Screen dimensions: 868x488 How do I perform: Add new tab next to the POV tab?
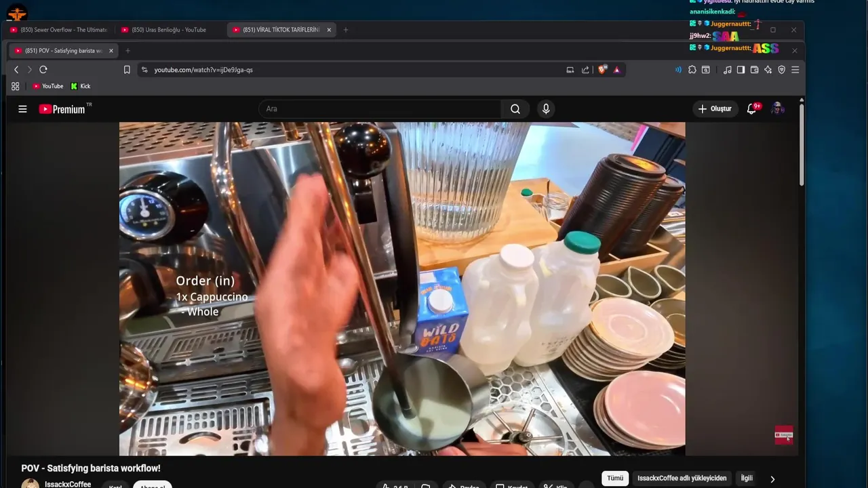(127, 51)
